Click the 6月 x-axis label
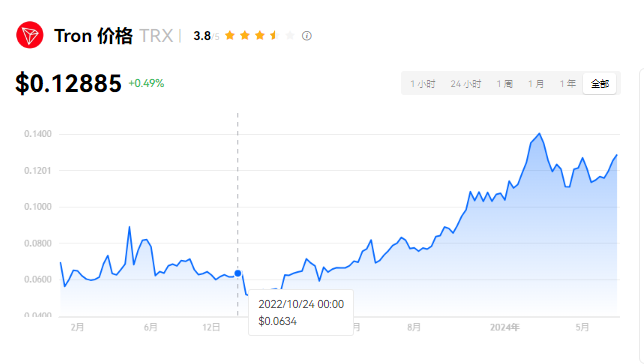Image resolution: width=644 pixels, height=364 pixels. coord(151,327)
